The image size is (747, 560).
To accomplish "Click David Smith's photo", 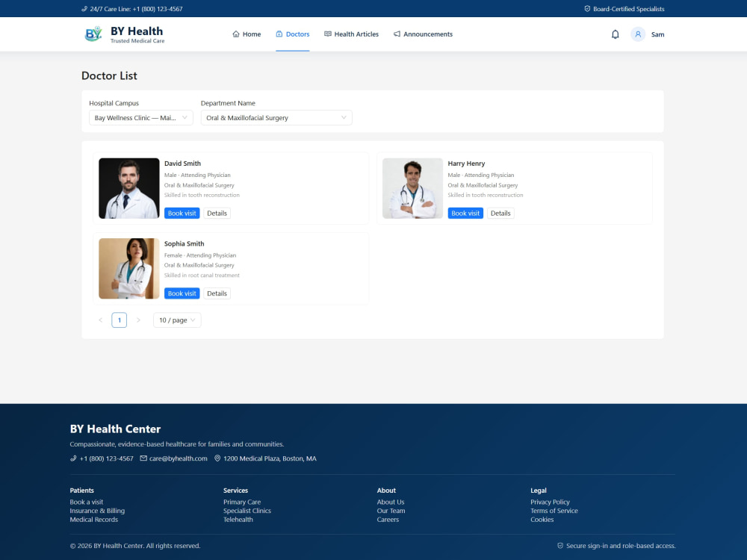I will (129, 188).
